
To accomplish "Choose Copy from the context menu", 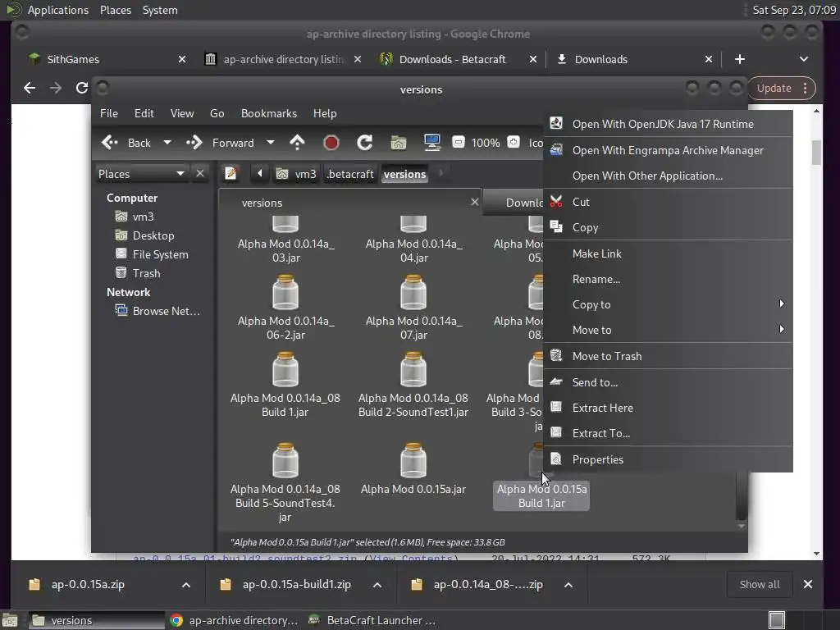I will click(x=668, y=227).
